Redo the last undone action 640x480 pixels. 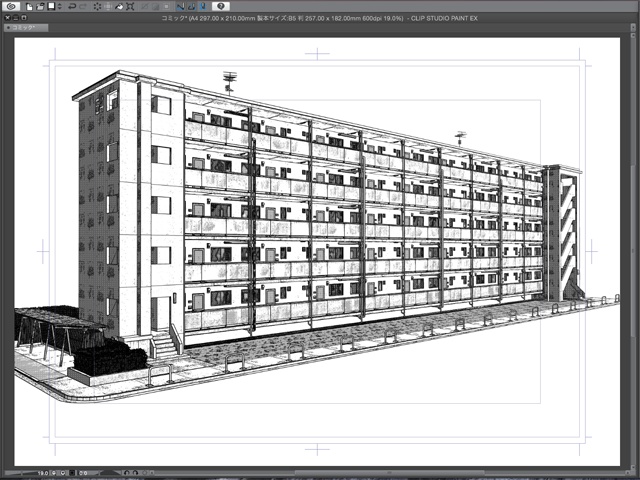click(x=83, y=7)
